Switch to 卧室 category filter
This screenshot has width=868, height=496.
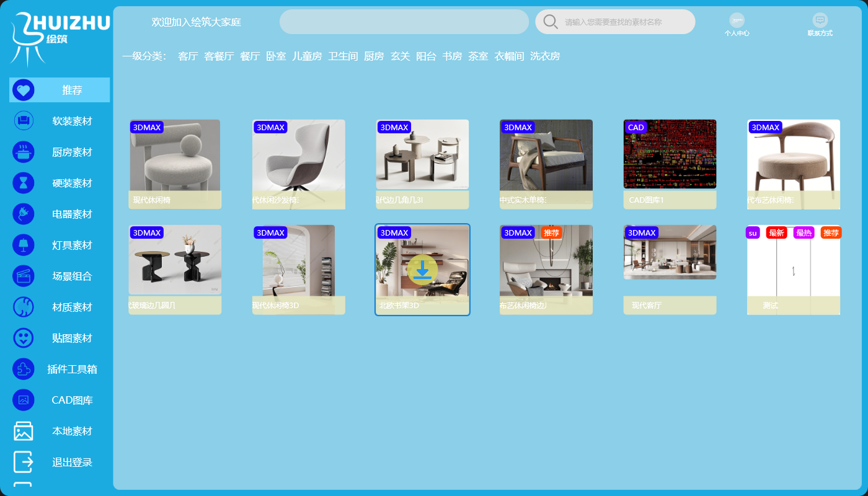click(276, 56)
